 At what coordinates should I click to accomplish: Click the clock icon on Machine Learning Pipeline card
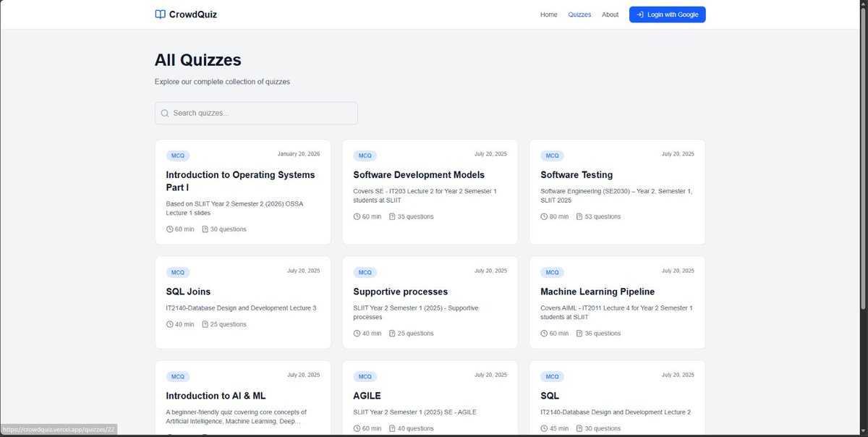[x=544, y=334]
